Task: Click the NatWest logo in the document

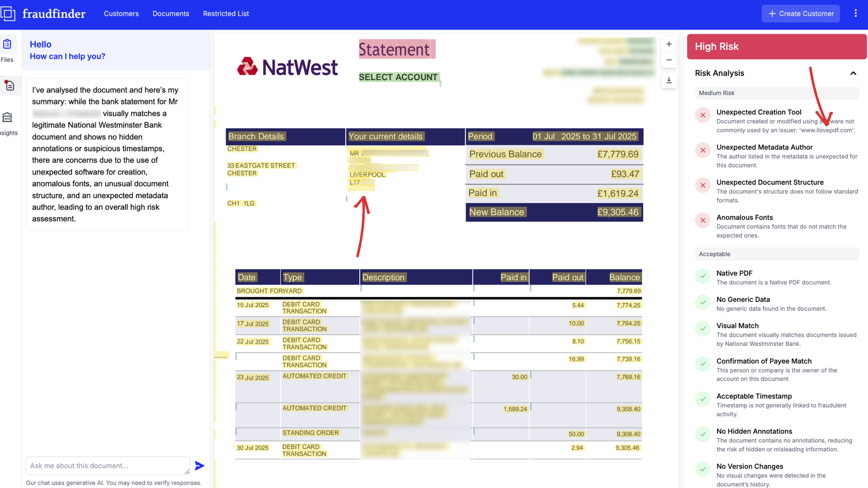Action: [x=287, y=67]
